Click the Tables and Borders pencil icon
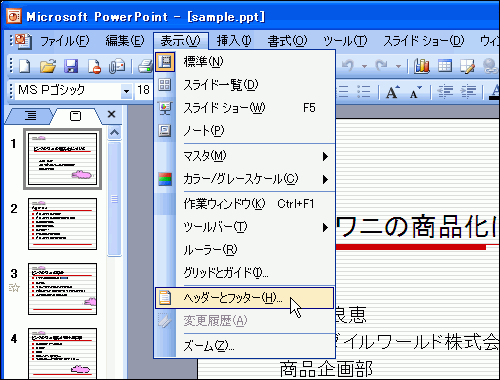 (467, 66)
